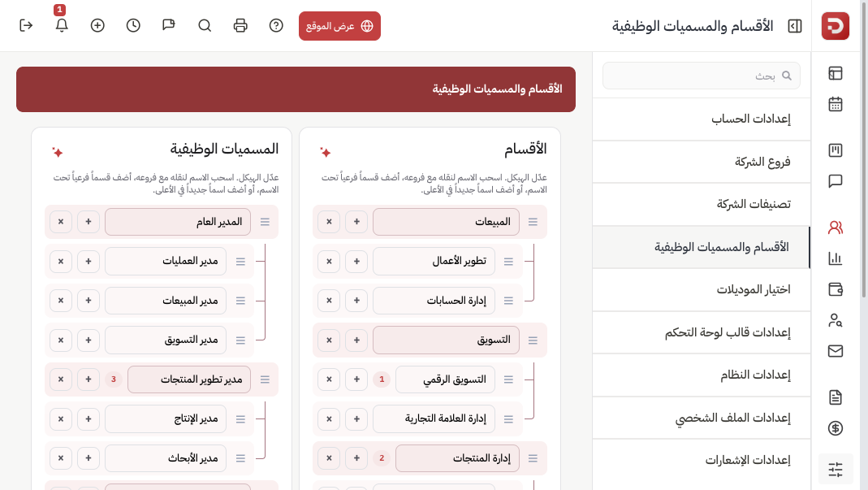Delete إدارة العلامة التجارية department
Viewport: 868px width, 490px height.
click(329, 418)
